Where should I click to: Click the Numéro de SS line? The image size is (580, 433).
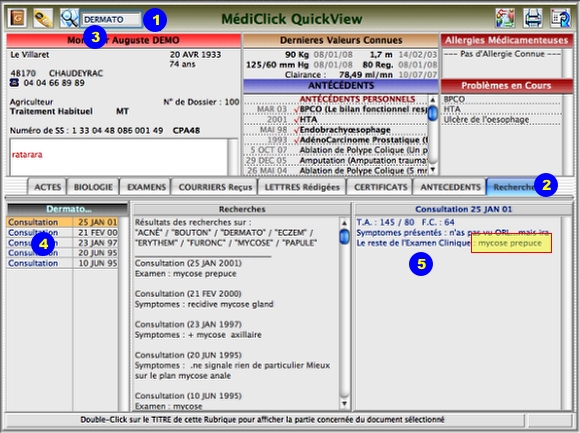click(105, 131)
